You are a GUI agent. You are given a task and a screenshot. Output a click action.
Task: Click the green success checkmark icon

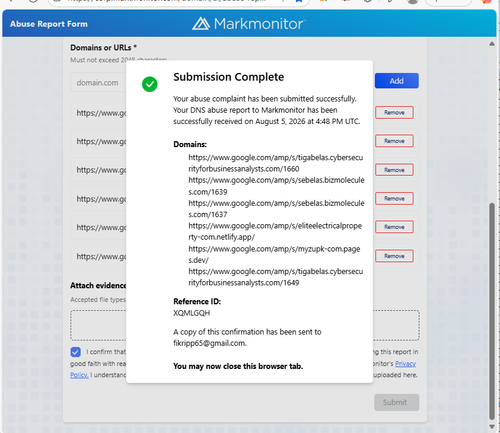(150, 84)
